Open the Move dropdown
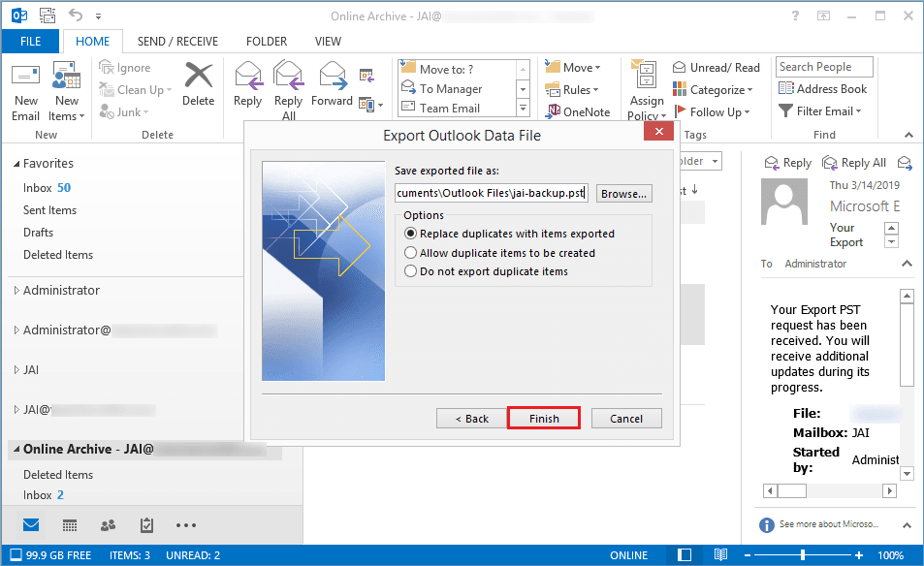The image size is (924, 566). [x=573, y=68]
